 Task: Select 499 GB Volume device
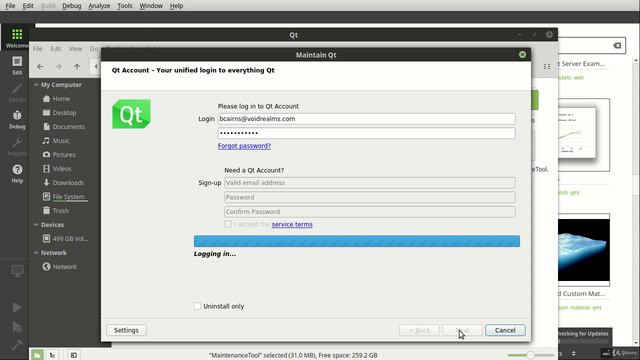tap(70, 238)
